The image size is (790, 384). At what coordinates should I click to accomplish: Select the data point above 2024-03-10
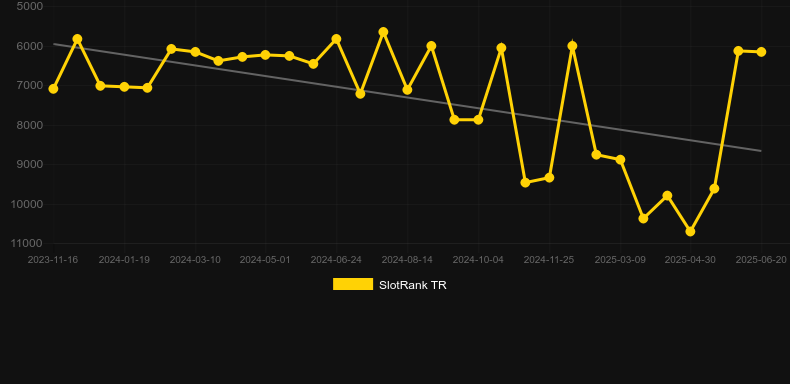[195, 52]
